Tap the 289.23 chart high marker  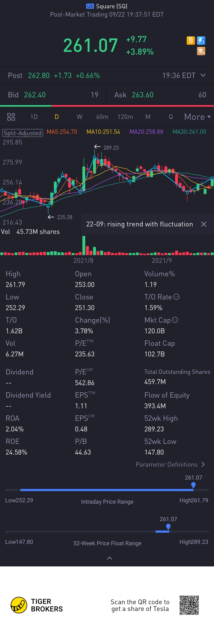[106, 147]
